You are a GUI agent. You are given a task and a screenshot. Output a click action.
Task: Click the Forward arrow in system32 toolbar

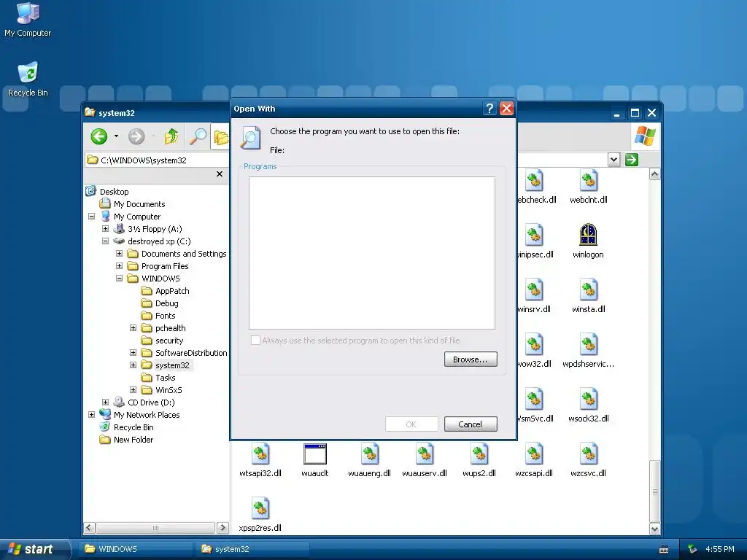(136, 136)
